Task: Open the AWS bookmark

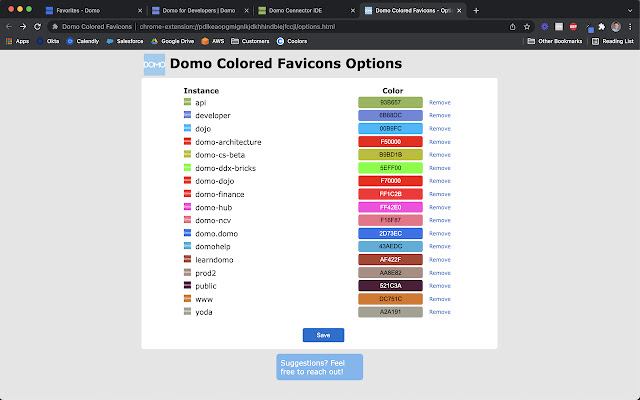Action: 213,41
